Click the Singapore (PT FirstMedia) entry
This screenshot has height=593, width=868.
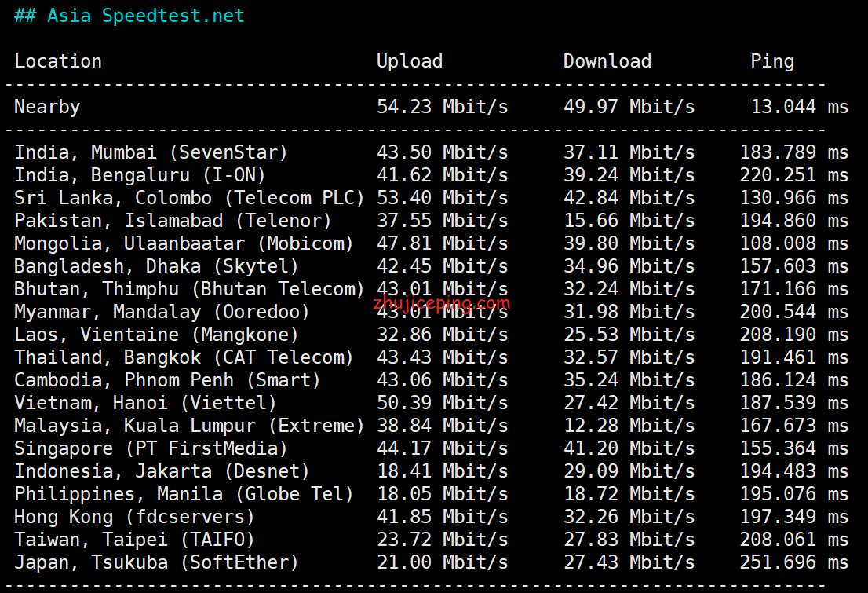151,448
